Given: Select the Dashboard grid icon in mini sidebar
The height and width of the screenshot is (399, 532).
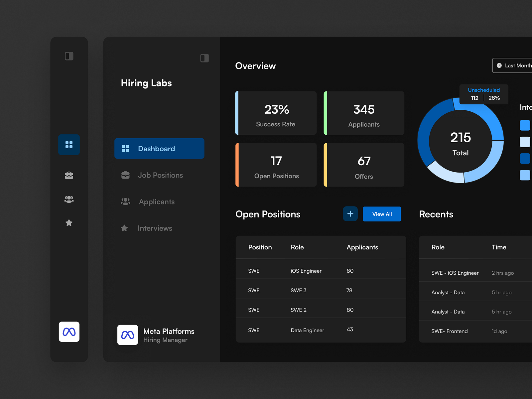Looking at the screenshot, I should (x=69, y=145).
